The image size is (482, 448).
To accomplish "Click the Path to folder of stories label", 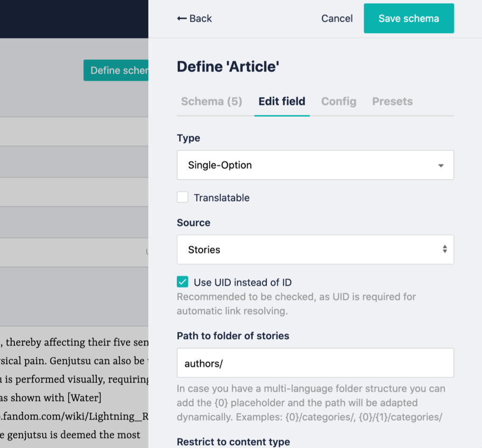I will pos(233,336).
